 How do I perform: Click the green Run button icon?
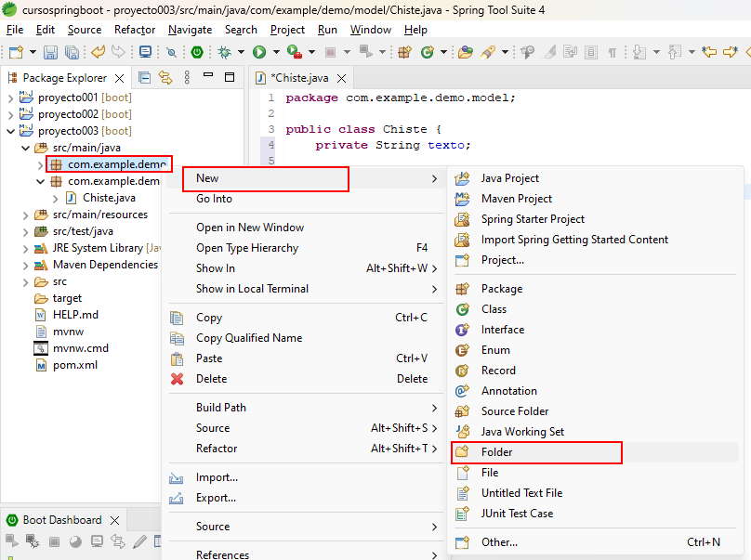259,52
